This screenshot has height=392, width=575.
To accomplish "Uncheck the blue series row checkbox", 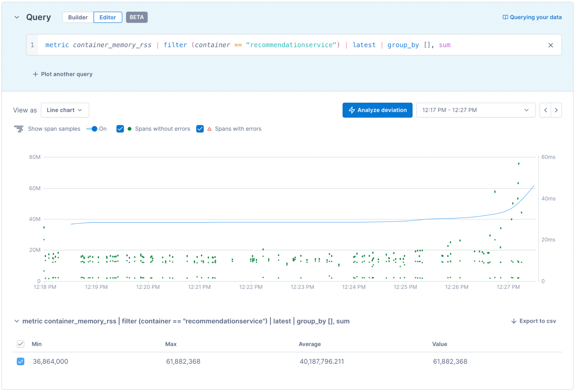I will point(20,361).
